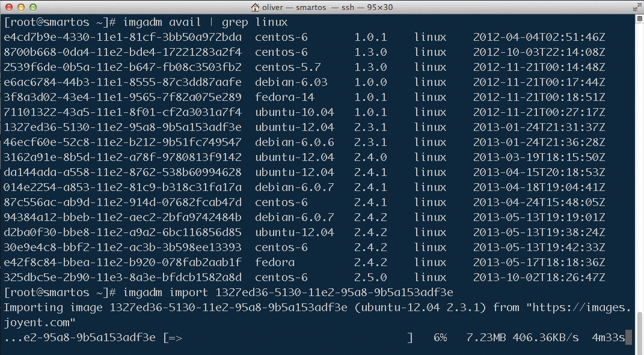The width and height of the screenshot is (644, 355).
Task: Minimize the terminal using the yellow button
Action: point(20,7)
